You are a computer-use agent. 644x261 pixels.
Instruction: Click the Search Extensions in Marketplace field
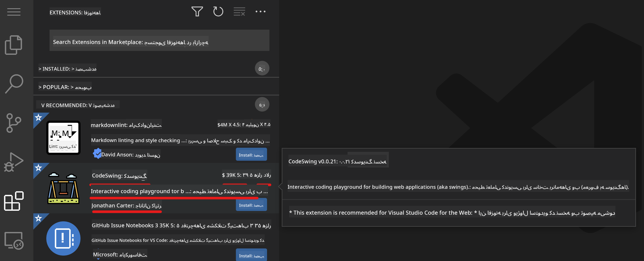[x=159, y=41]
